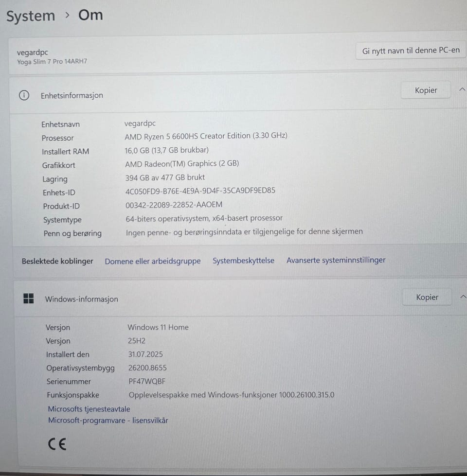This screenshot has width=467, height=476.
Task: Collapse the Windows-informasjon section chevron
Action: click(463, 297)
